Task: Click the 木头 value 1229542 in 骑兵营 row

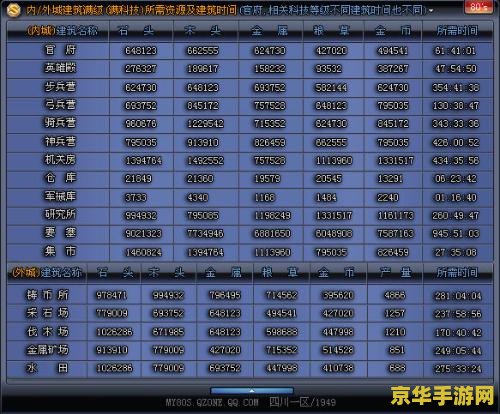Action: tap(205, 124)
